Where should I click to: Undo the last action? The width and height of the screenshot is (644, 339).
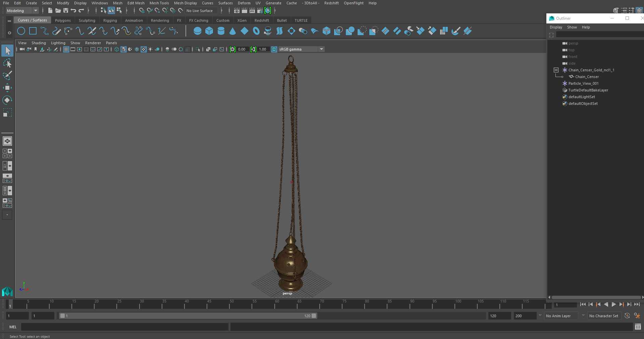73,11
